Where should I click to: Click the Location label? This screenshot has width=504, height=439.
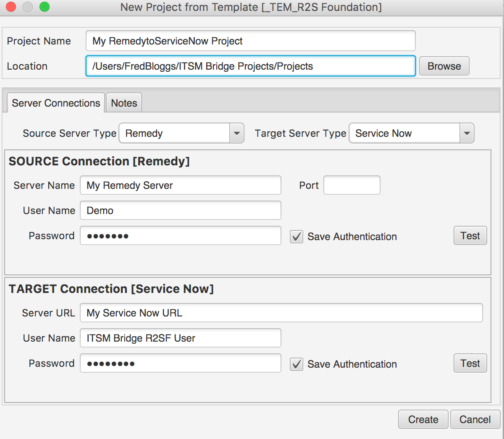pos(27,66)
